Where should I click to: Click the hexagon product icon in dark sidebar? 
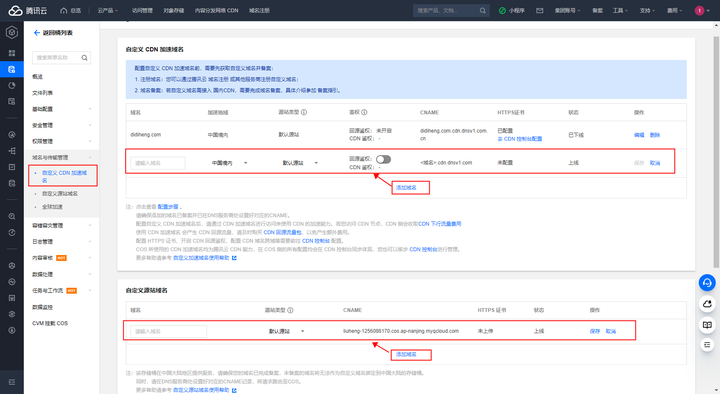point(12,32)
